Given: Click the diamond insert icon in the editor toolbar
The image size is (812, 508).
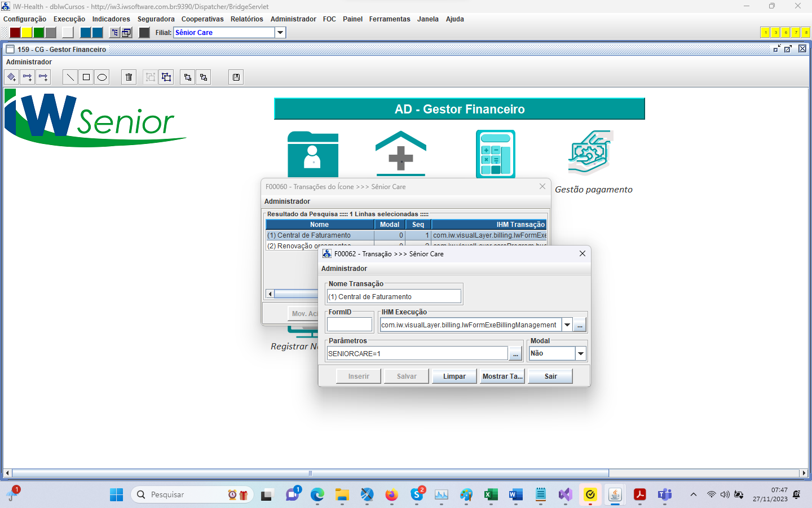Looking at the screenshot, I should 11,77.
